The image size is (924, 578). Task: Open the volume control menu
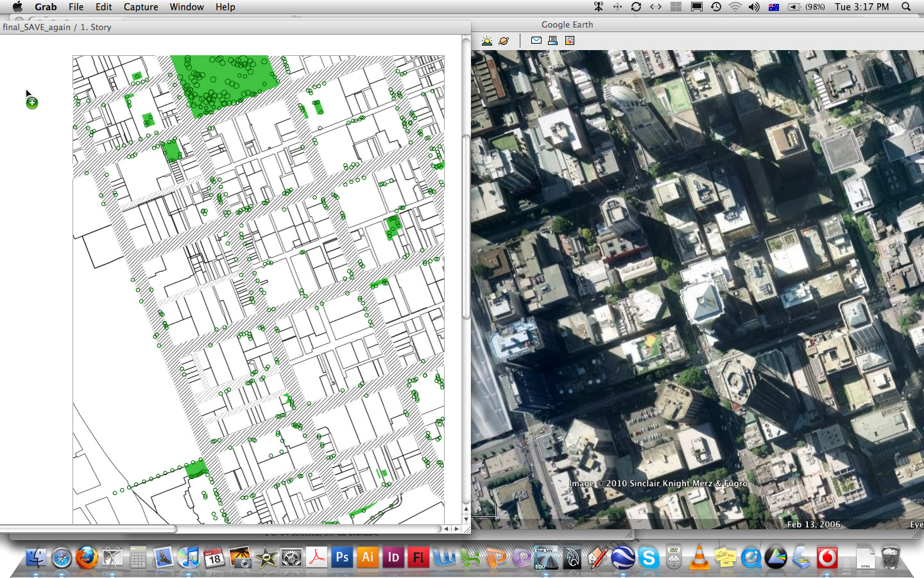click(753, 7)
